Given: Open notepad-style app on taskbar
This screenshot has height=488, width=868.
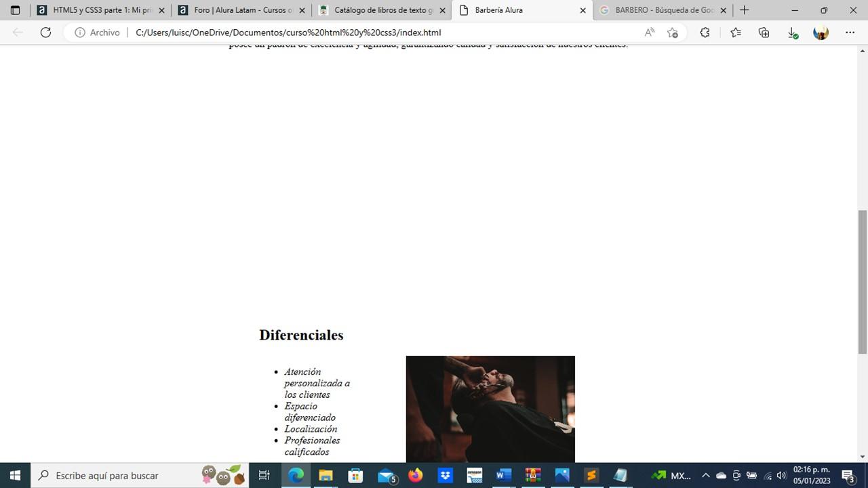Looking at the screenshot, I should coord(620,475).
